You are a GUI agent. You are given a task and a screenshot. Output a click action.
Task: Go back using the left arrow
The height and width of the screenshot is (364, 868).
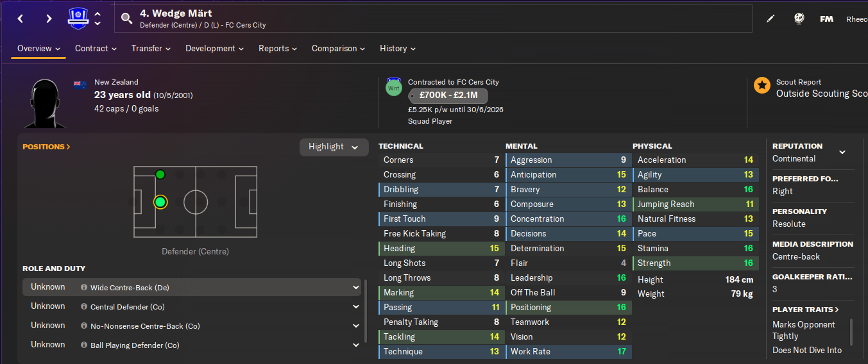(x=21, y=19)
